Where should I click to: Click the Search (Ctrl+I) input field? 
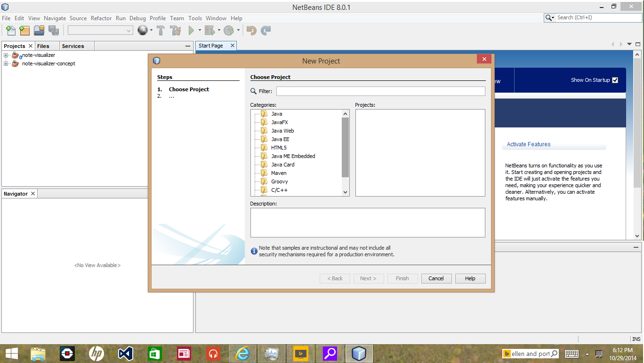click(x=598, y=17)
